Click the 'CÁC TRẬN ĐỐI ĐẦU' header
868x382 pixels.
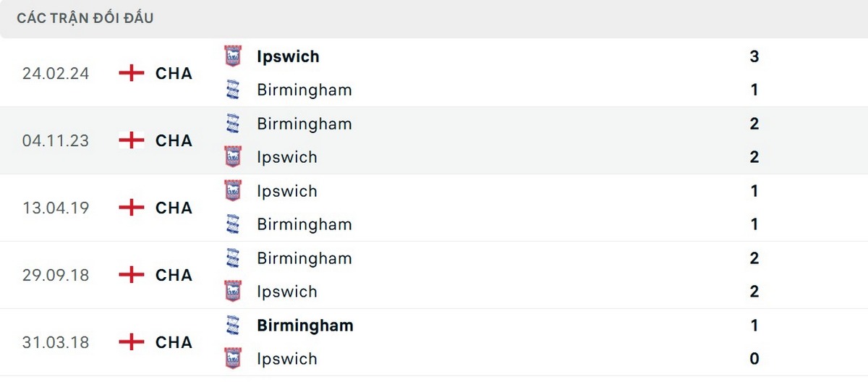[85, 18]
